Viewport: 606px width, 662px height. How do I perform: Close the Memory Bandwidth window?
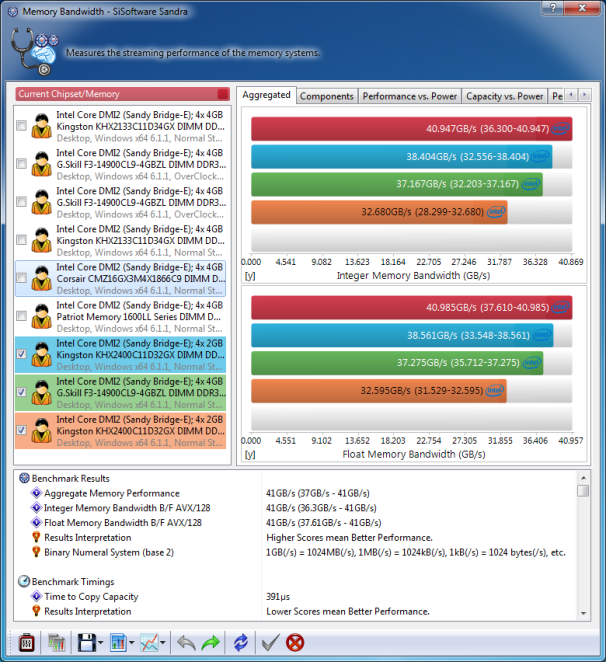coord(582,7)
